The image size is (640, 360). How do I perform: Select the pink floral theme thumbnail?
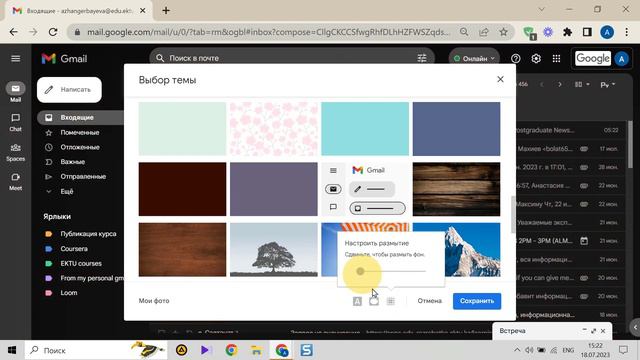point(273,129)
